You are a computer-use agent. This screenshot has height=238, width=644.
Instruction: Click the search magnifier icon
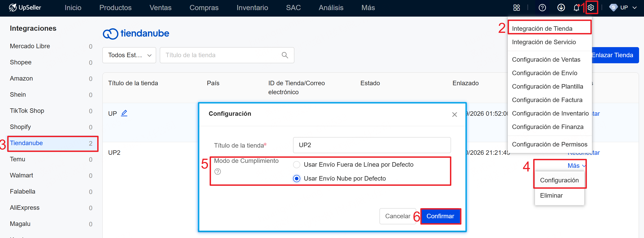pos(285,55)
